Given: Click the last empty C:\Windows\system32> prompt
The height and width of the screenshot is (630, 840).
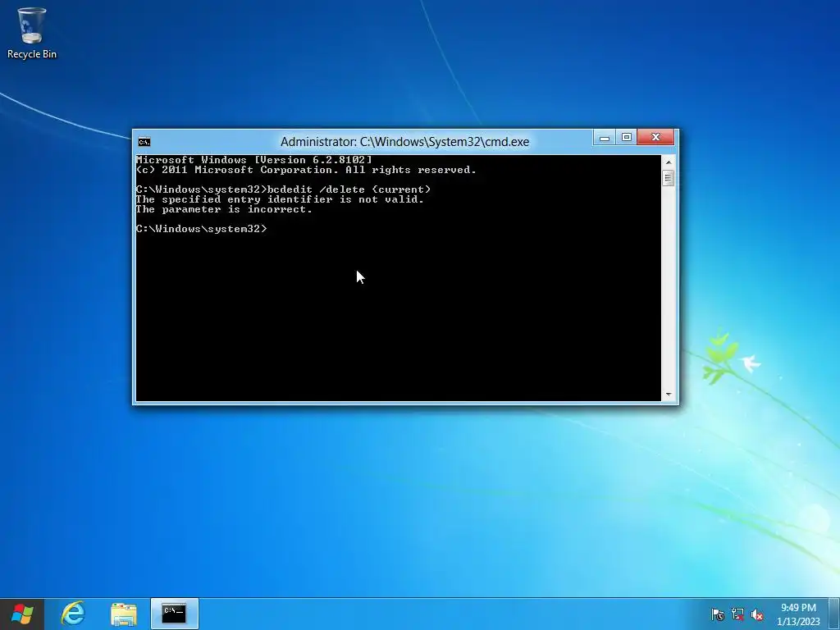Looking at the screenshot, I should pyautogui.click(x=201, y=229).
